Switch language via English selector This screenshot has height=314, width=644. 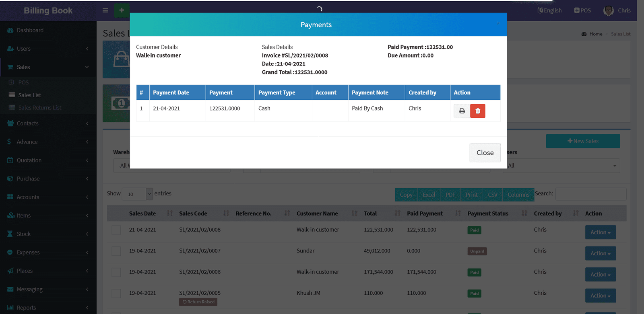(549, 10)
